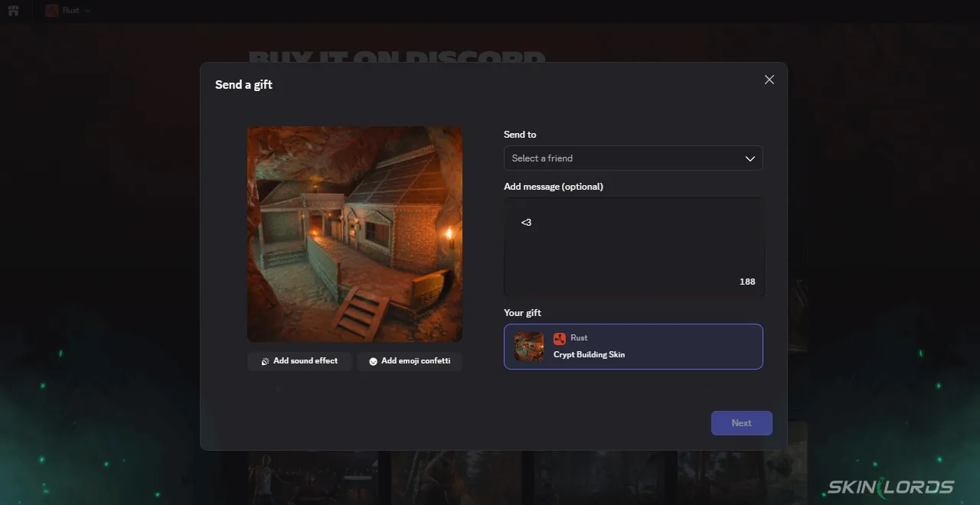Click the Rust game logo icon in gift card
The width and height of the screenshot is (980, 505).
[560, 338]
